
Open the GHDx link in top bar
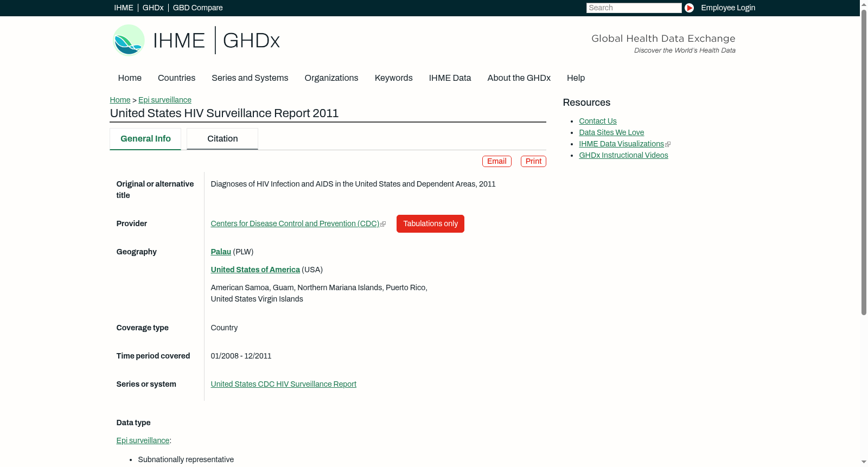click(153, 8)
